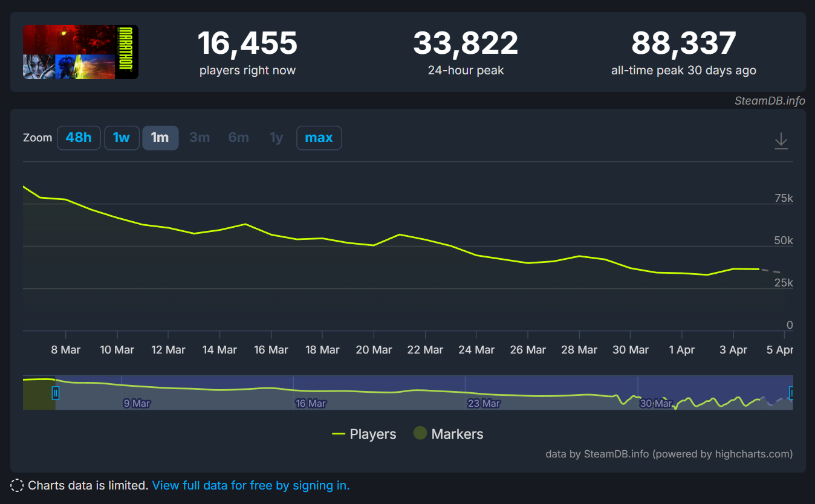Click the all-time peak 88,337 figure
This screenshot has width=815, height=504.
point(683,44)
